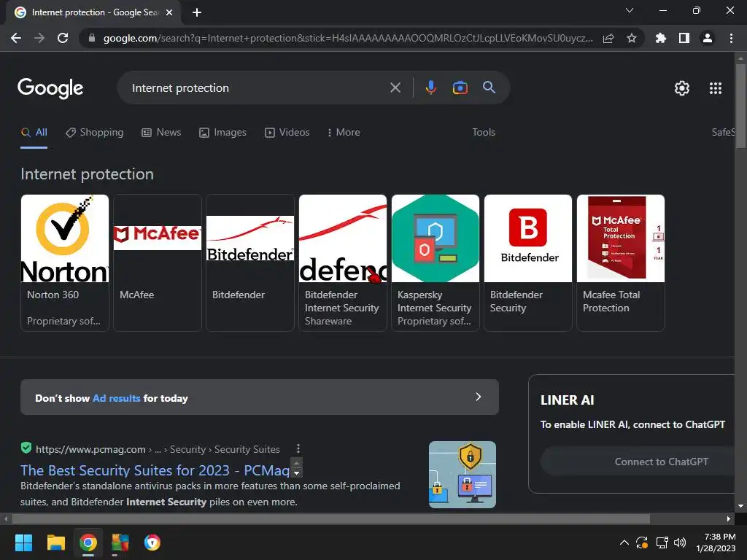Open the Norton 360 card
The height and width of the screenshot is (560, 747).
click(65, 262)
